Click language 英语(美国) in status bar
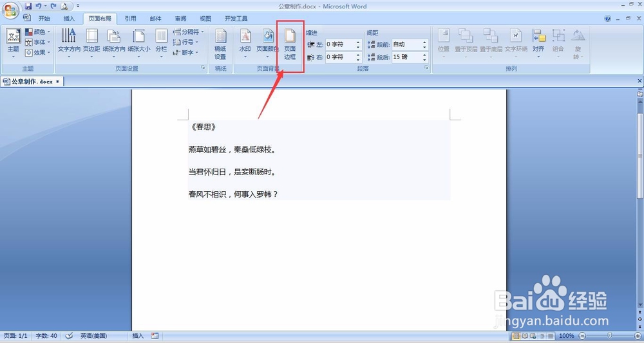The image size is (644, 343). (x=93, y=336)
